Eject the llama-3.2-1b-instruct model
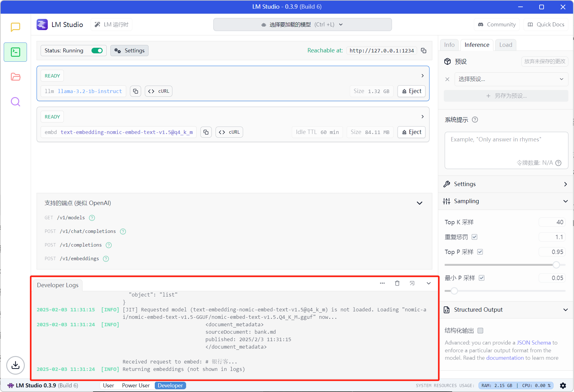574x392 pixels. click(412, 91)
